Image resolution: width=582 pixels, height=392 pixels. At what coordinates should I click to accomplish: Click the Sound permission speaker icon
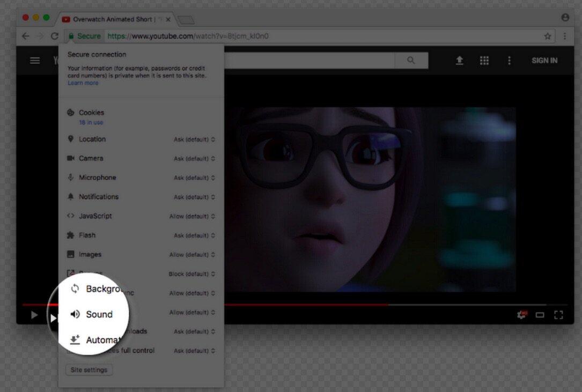point(75,314)
